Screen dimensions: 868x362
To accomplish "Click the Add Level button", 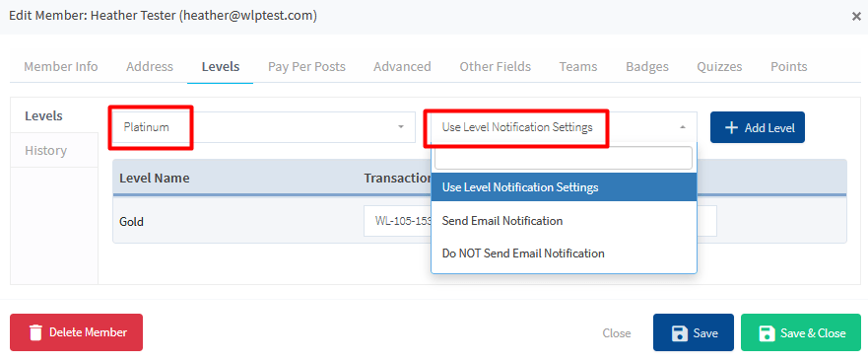I will point(758,127).
